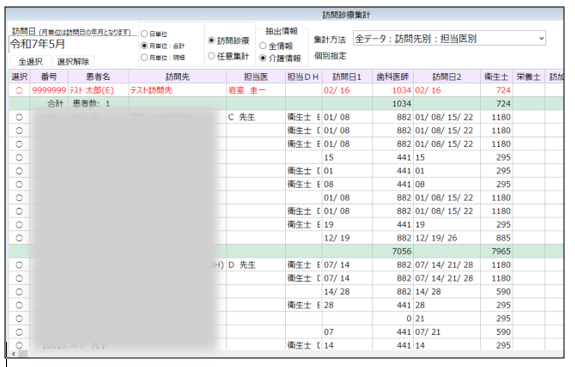Click the 担当医 column header

[256, 77]
